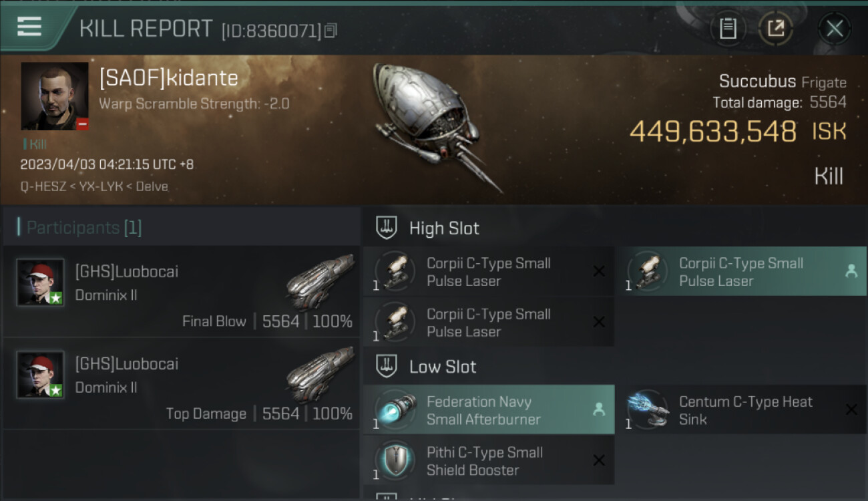Click the person icon on Afterburner row

(598, 410)
